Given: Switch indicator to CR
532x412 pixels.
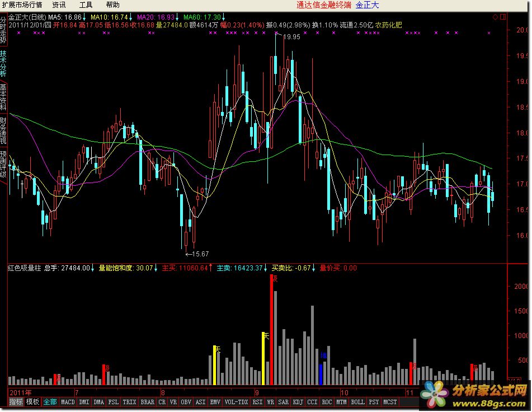Looking at the screenshot, I should 162,402.
